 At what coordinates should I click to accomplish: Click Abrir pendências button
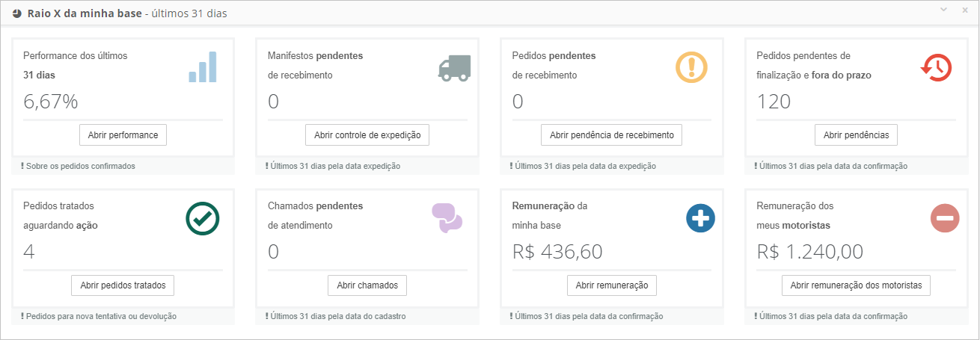coord(856,135)
